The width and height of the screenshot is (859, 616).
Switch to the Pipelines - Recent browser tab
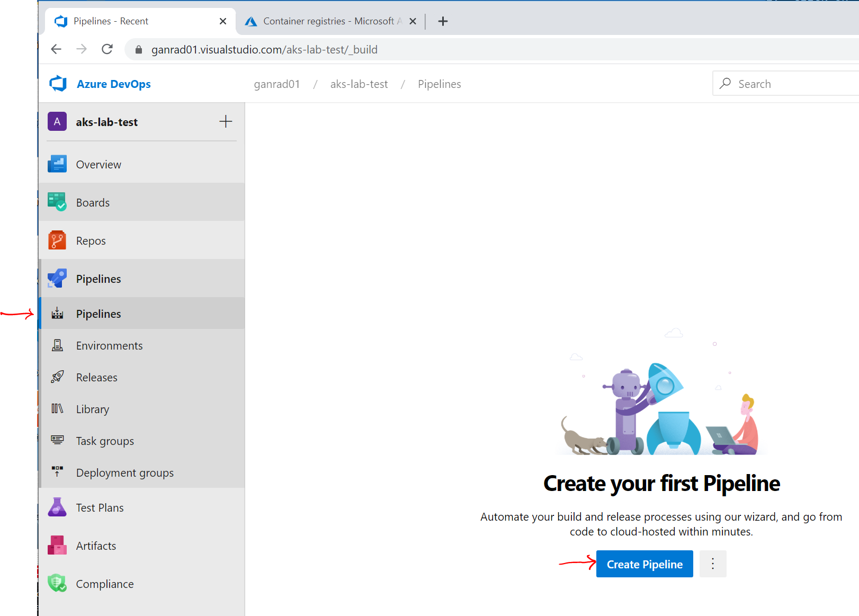coord(140,21)
